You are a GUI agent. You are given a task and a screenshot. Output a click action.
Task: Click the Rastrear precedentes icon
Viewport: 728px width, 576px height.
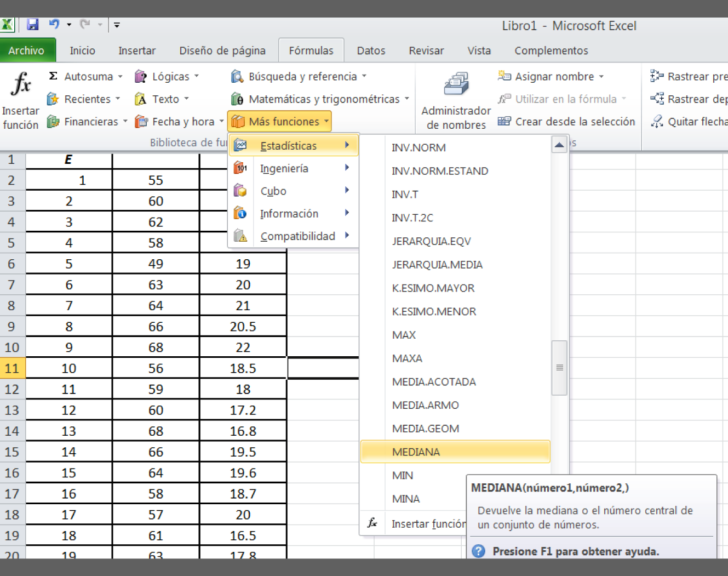[x=657, y=76]
